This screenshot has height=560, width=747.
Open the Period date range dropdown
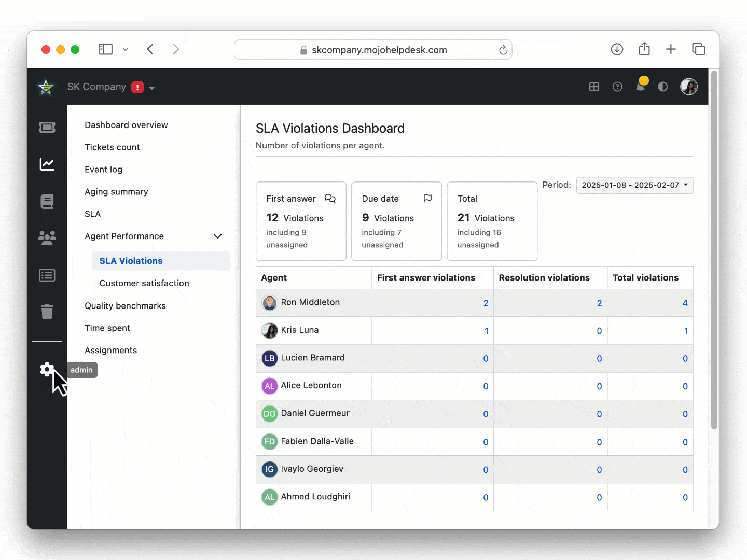point(634,185)
